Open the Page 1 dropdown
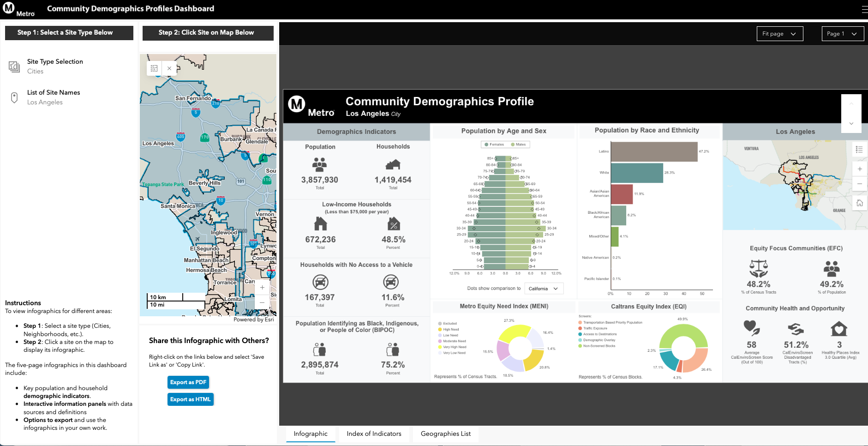 [843, 34]
